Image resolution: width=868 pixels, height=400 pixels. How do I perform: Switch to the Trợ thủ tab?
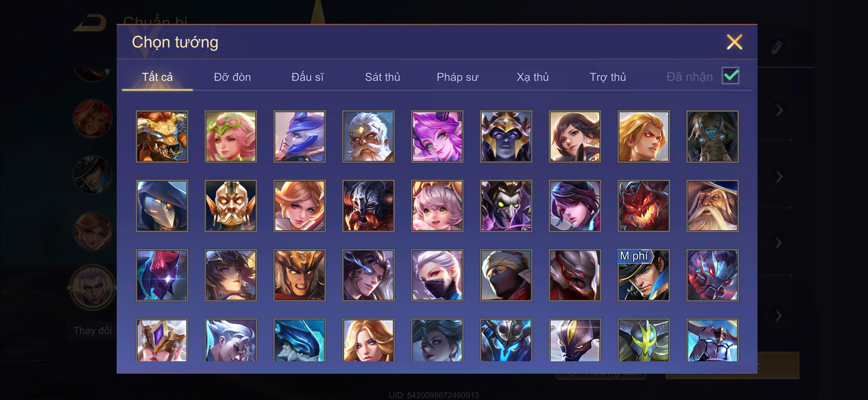click(608, 77)
